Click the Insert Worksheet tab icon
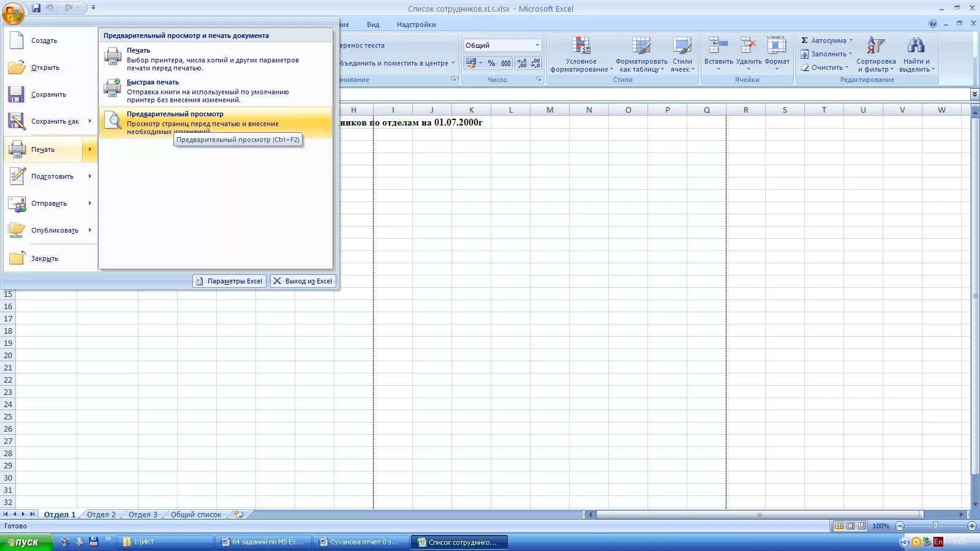The height and width of the screenshot is (551, 980). tap(239, 514)
